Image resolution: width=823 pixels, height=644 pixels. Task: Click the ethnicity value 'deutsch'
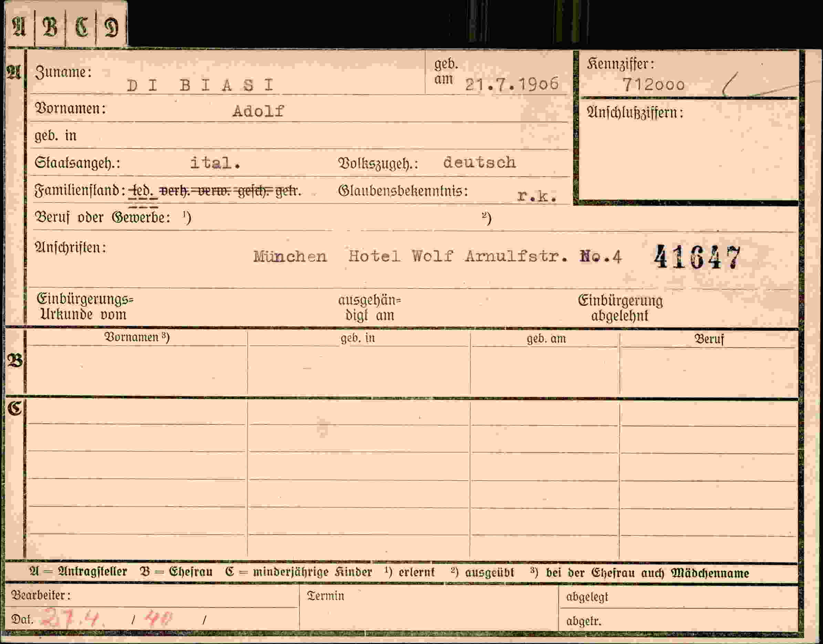tap(479, 163)
